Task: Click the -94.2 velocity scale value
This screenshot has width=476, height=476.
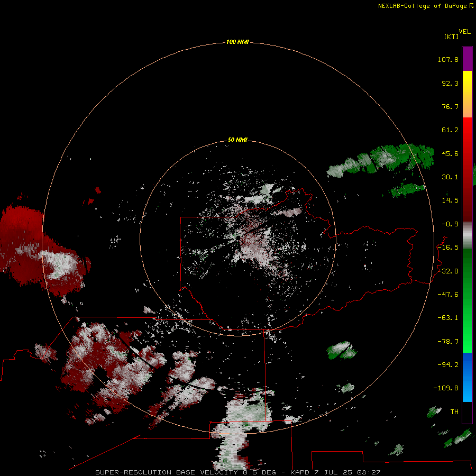Action: pyautogui.click(x=448, y=364)
